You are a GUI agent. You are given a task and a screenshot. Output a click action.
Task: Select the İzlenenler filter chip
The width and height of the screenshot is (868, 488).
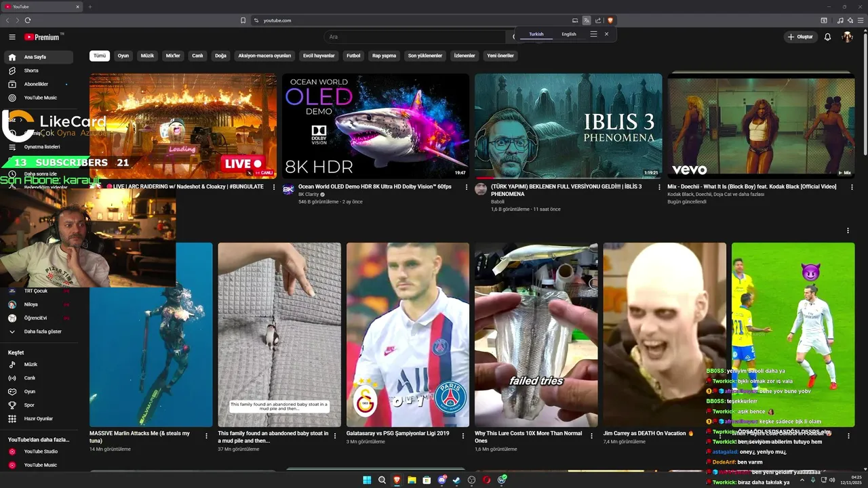(x=465, y=56)
